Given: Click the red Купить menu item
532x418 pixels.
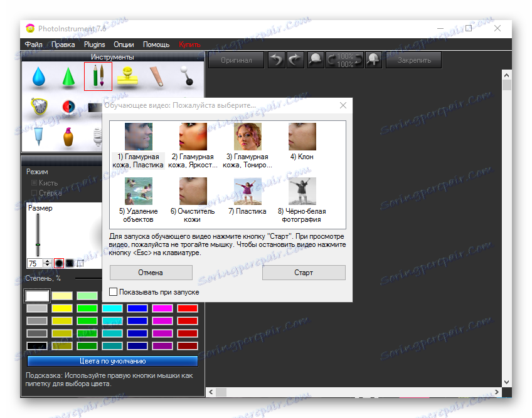Looking at the screenshot, I should coord(189,44).
